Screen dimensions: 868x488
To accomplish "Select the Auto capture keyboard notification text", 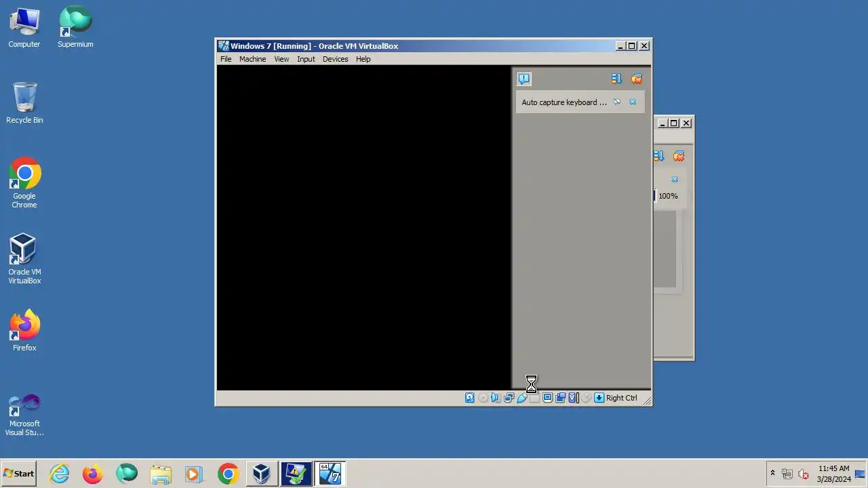I will click(x=564, y=102).
